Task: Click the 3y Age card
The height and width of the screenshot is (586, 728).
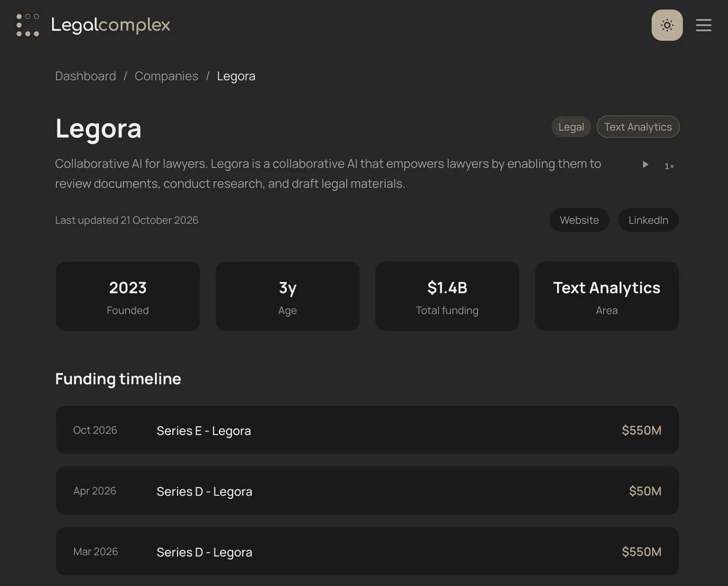Action: pyautogui.click(x=287, y=296)
